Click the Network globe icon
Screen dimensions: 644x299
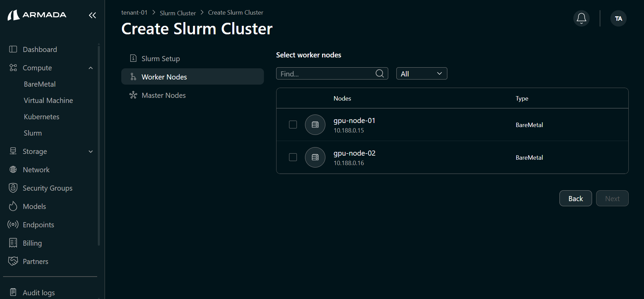click(x=13, y=170)
